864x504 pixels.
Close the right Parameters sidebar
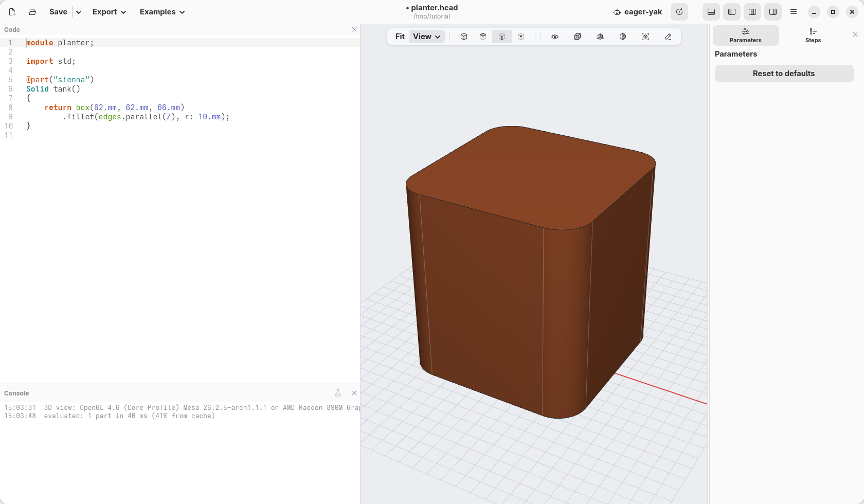tap(855, 34)
